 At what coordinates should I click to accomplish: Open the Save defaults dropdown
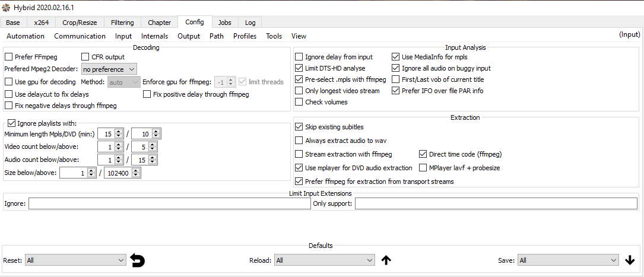[568, 260]
